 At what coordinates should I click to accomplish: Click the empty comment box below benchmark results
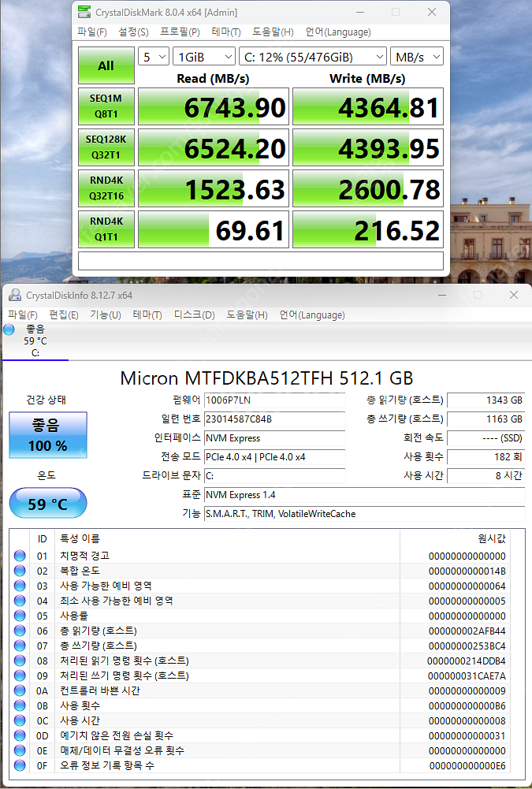tap(261, 261)
